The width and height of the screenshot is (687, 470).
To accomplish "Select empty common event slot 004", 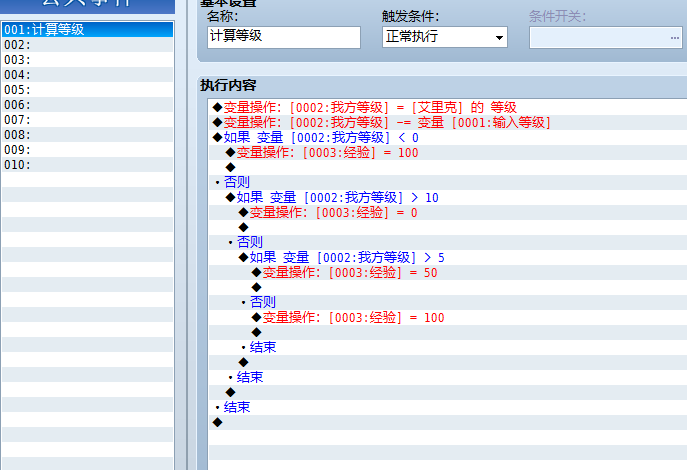I will [x=87, y=74].
